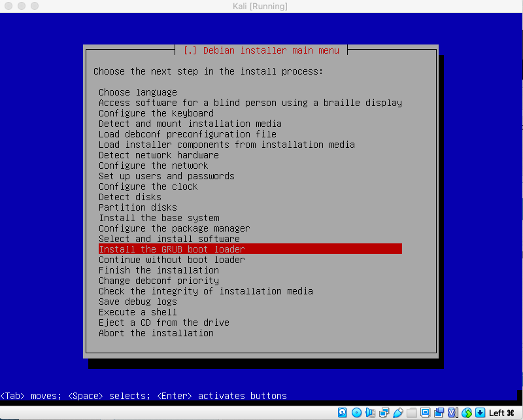Click the hard disk activity icon

(342, 413)
